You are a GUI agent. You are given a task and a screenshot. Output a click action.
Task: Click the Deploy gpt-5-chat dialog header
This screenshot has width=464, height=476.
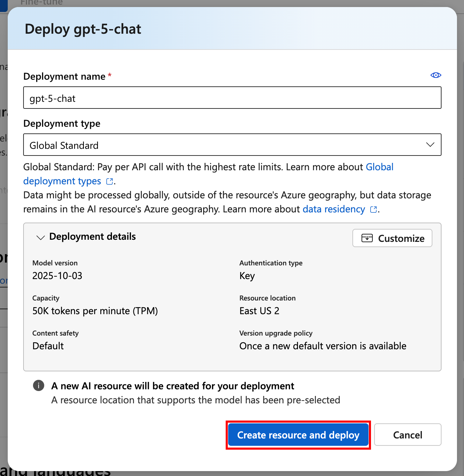click(82, 29)
